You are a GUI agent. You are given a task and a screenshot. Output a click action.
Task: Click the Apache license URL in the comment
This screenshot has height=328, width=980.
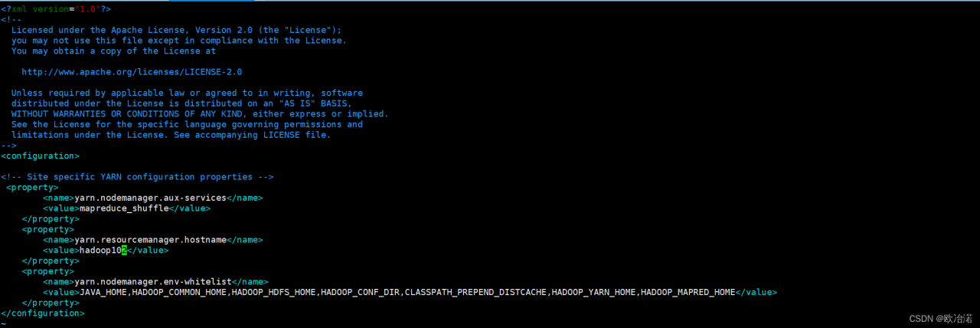pos(132,72)
